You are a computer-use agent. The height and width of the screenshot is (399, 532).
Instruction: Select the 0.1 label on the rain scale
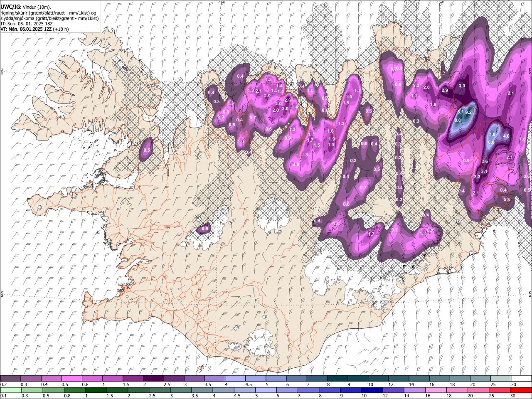coord(3,396)
